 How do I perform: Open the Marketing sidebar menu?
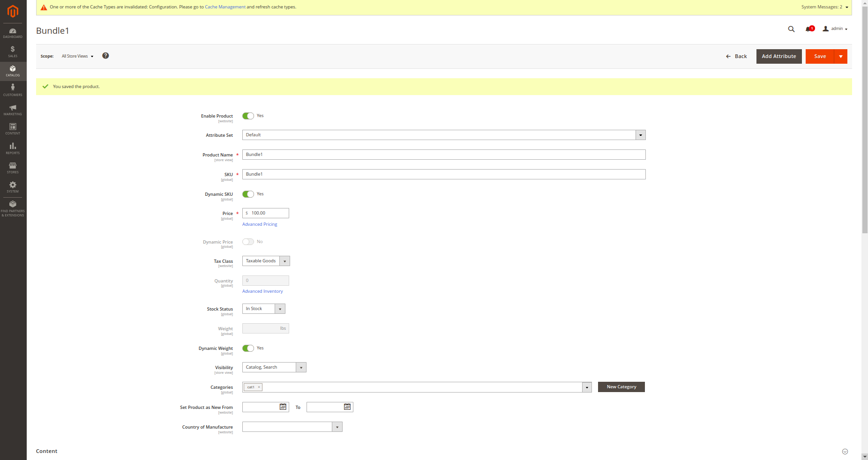point(13,110)
